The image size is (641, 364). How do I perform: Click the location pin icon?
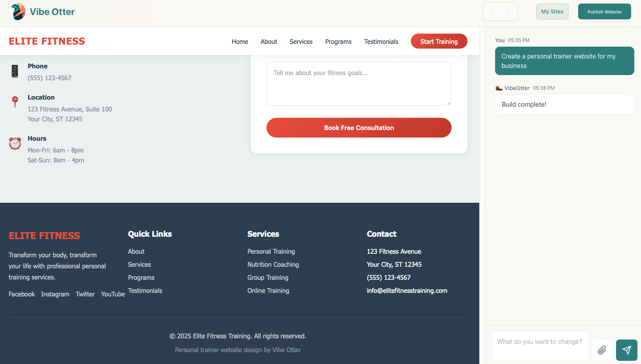[15, 102]
